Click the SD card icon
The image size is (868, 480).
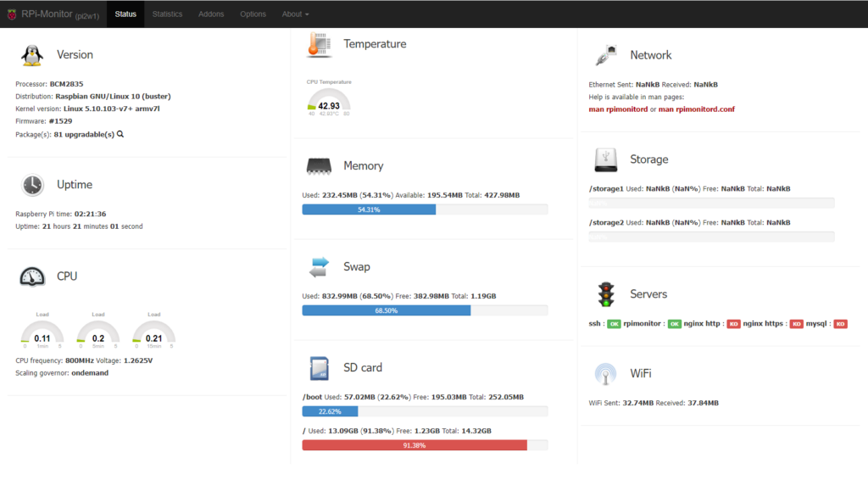(319, 368)
